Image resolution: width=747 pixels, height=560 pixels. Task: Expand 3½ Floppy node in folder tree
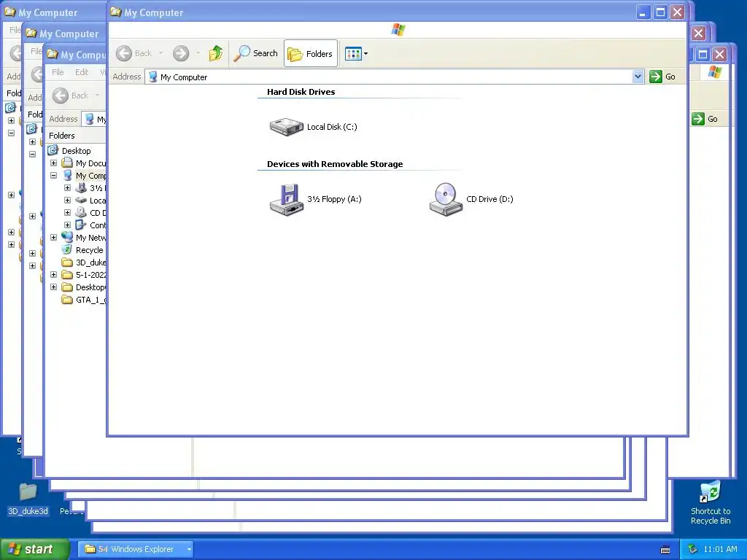[x=67, y=188]
